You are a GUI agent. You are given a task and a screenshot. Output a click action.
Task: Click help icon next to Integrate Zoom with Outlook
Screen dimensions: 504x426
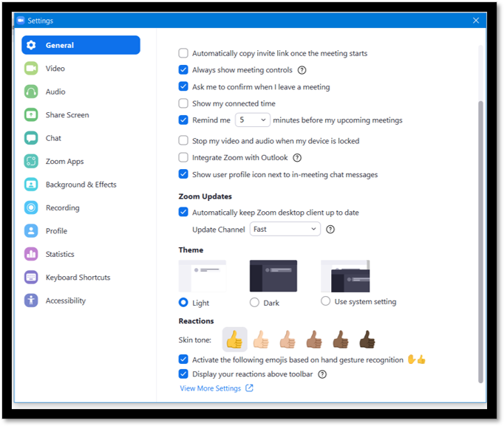[x=297, y=157]
